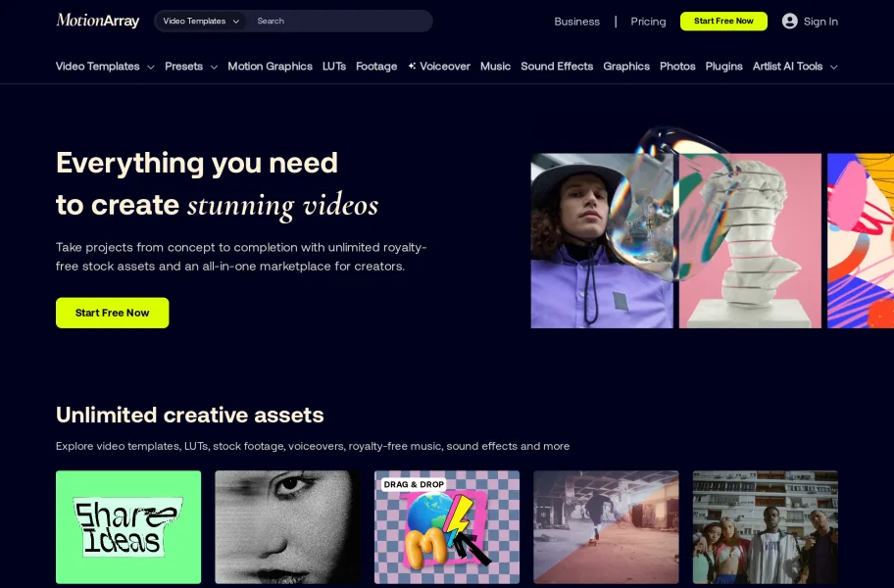The image size is (894, 588).
Task: Open the search category Video Templates dropdown
Action: point(201,22)
